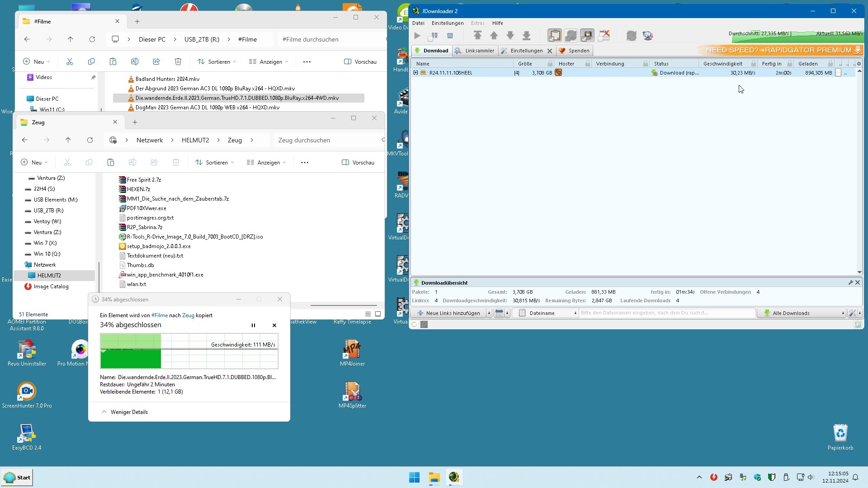Close the Einstellungen tab
868x488 pixels.
[x=550, y=51]
